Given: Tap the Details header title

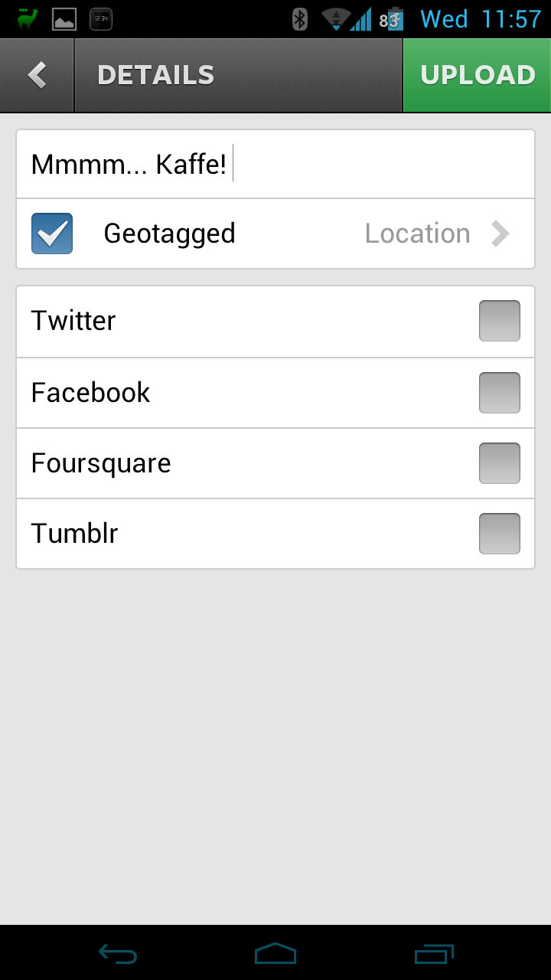Looking at the screenshot, I should point(156,75).
